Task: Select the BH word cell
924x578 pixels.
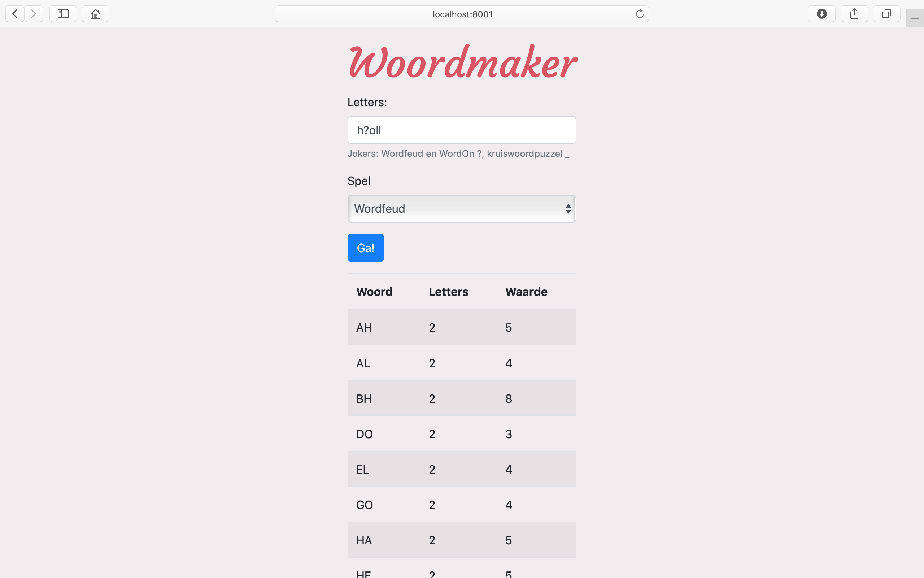Action: pos(364,399)
